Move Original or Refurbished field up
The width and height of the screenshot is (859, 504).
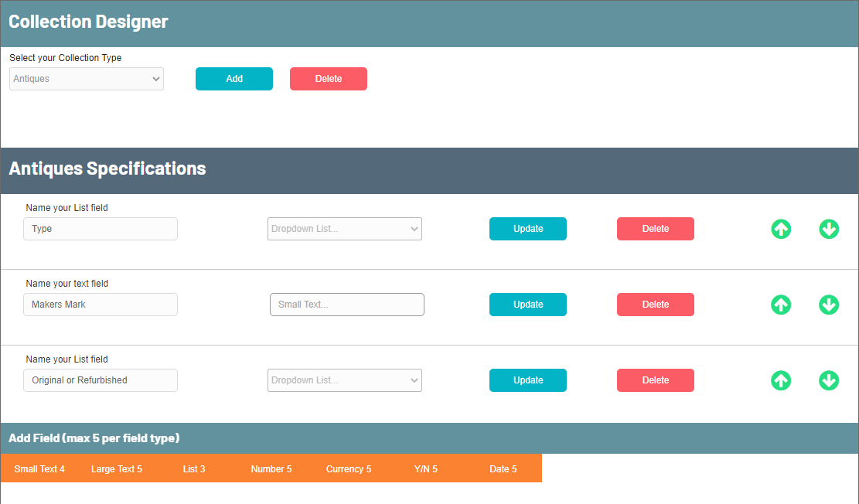pos(781,380)
